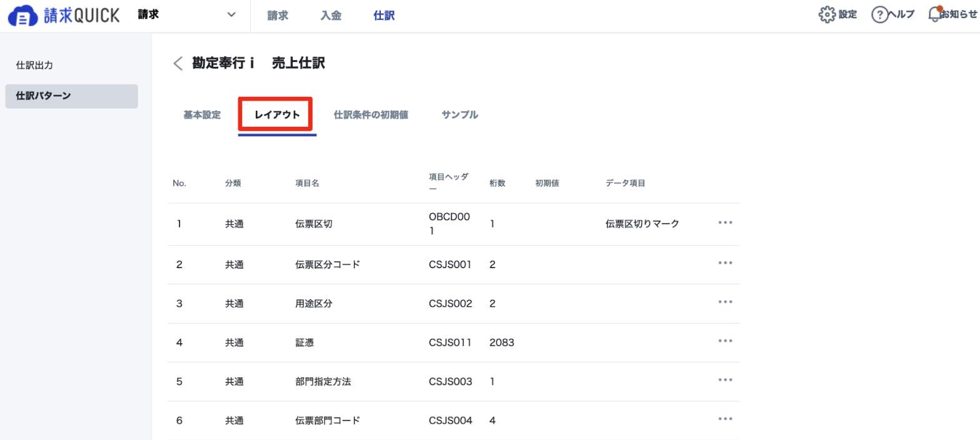Open the more options menu for 伝票区切 row

click(x=725, y=222)
